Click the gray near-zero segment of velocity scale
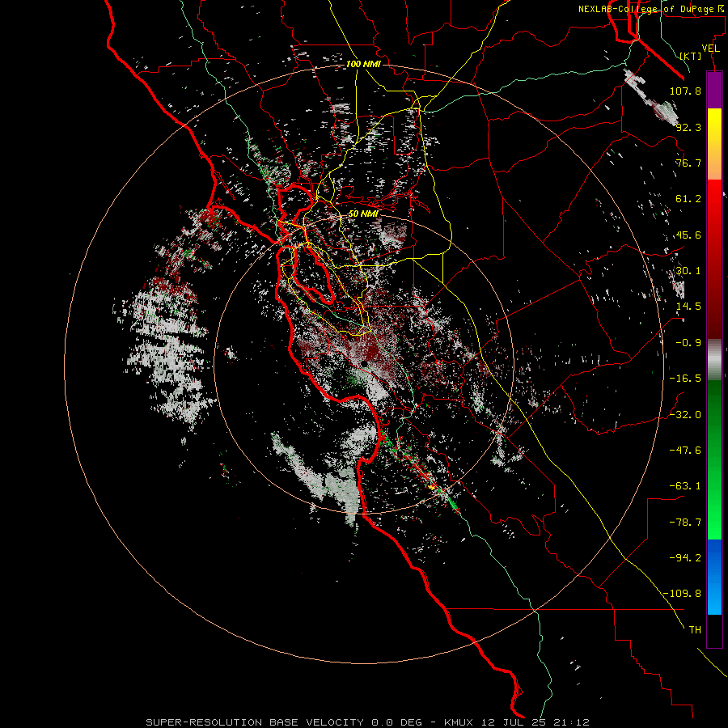Viewport: 728px width, 728px height. 714,360
